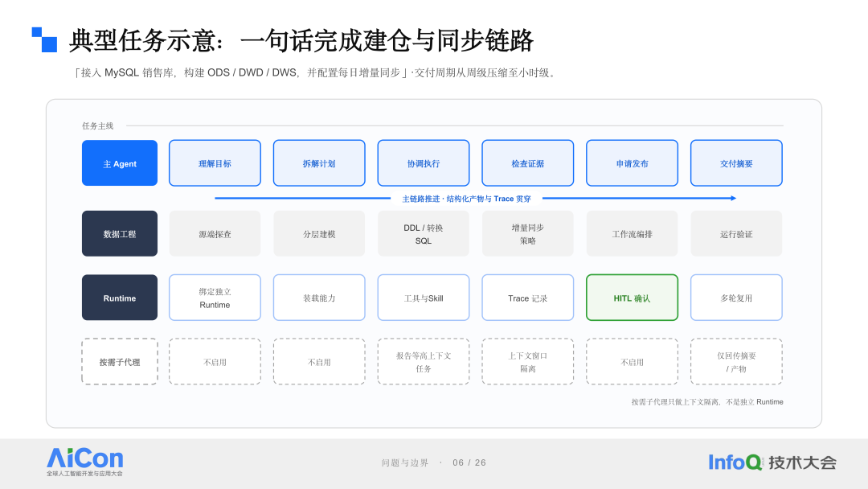This screenshot has width=868, height=489.
Task: Select the 报告等高上下文任务 dashed box
Action: (424, 362)
